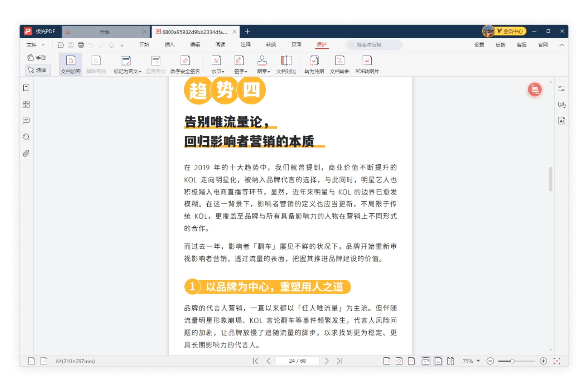Fit page to window icon
The height and width of the screenshot is (392, 588).
click(399, 361)
